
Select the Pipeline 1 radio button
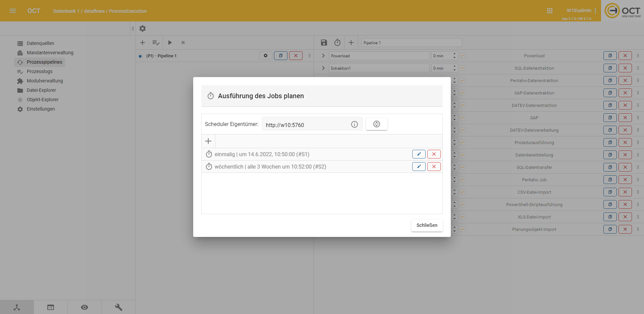tap(140, 56)
